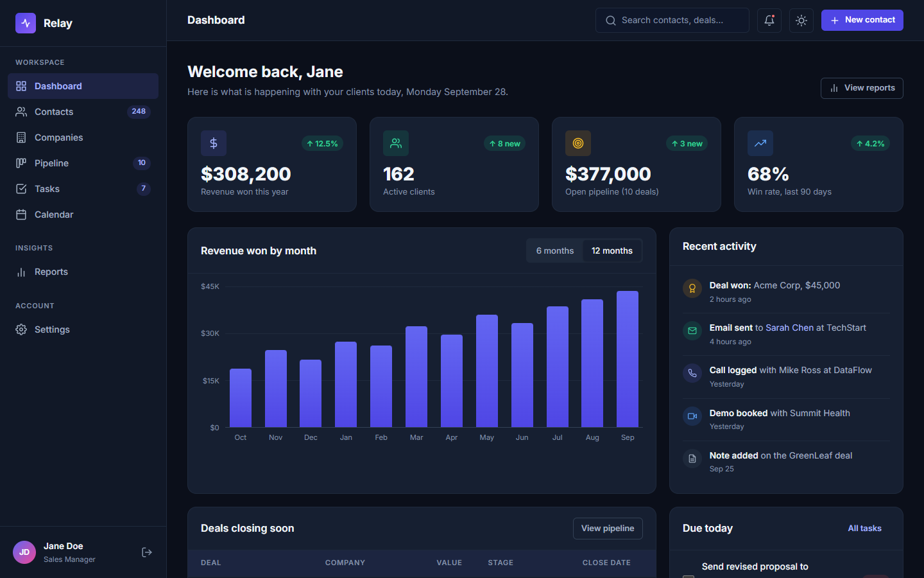Click the JD avatar in the sidebar
The height and width of the screenshot is (578, 924).
(x=24, y=552)
